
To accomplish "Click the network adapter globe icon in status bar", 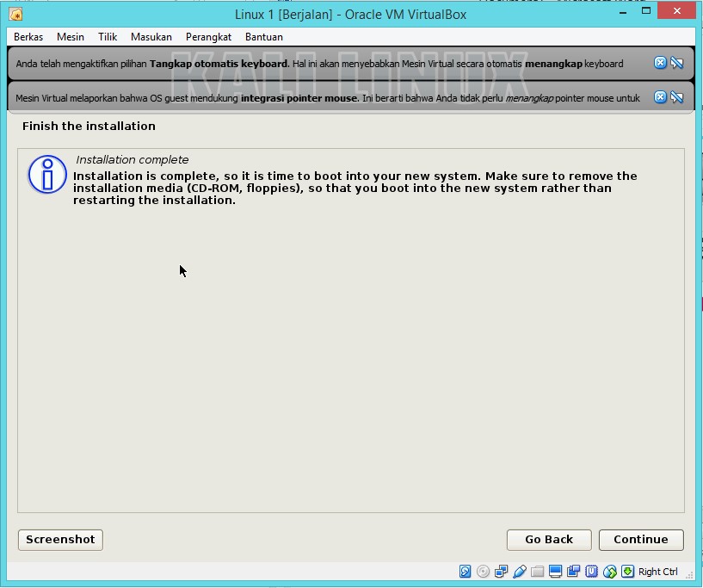I will (x=610, y=572).
